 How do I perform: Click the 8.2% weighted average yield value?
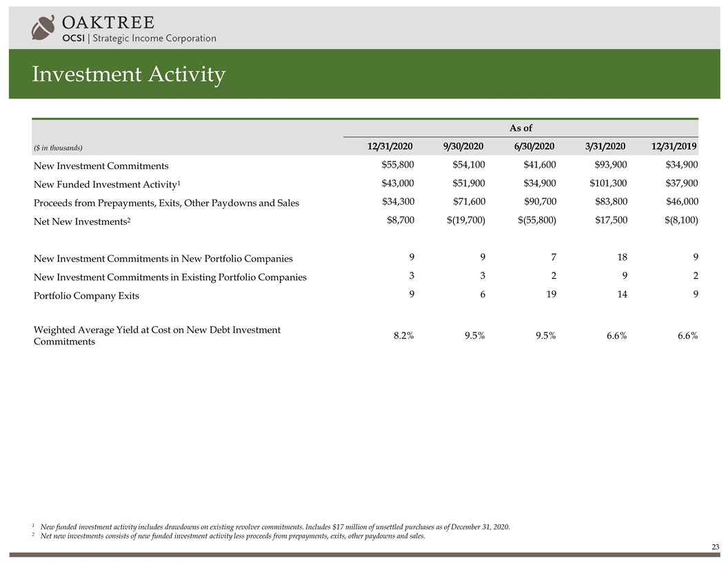(x=403, y=336)
